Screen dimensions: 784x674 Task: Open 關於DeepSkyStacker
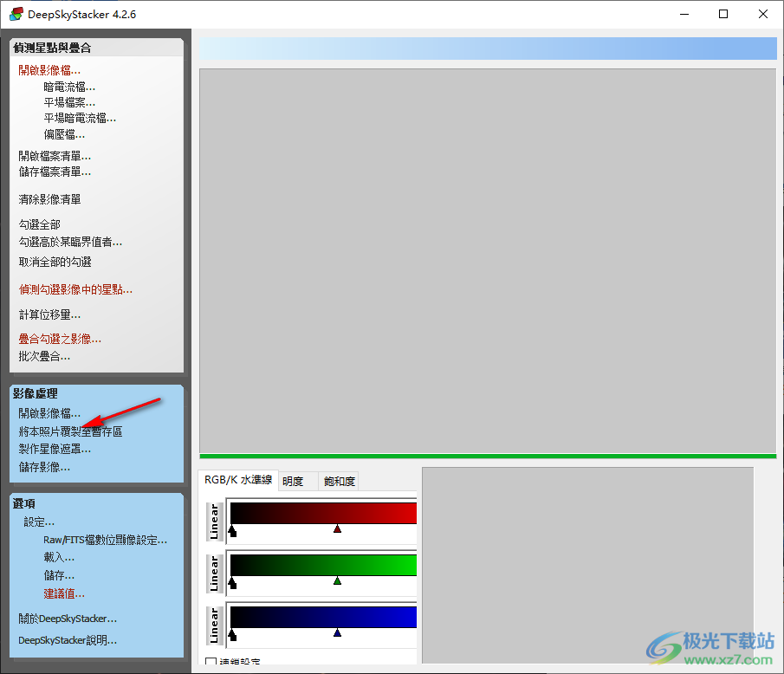(68, 619)
